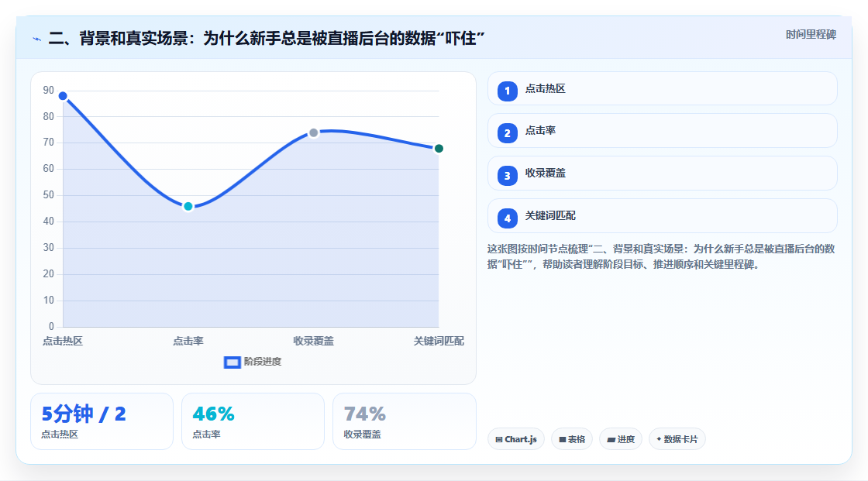Click x-axis label 收录覆盖

(x=313, y=342)
